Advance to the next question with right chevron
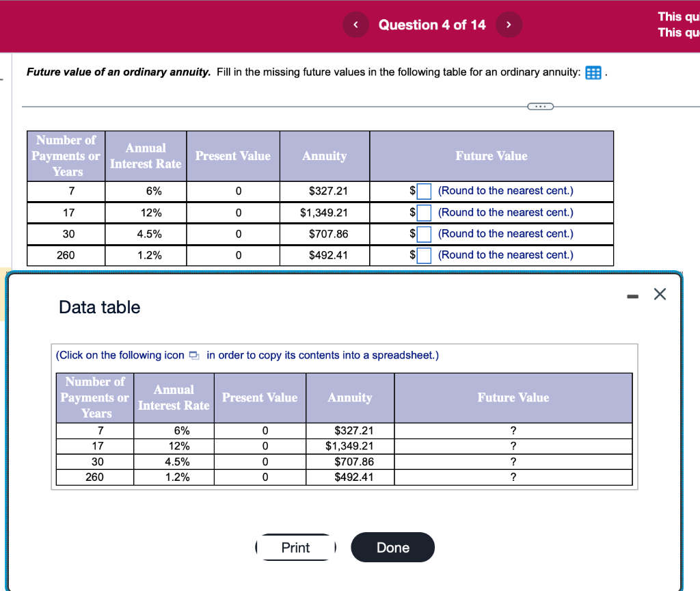 tap(509, 25)
